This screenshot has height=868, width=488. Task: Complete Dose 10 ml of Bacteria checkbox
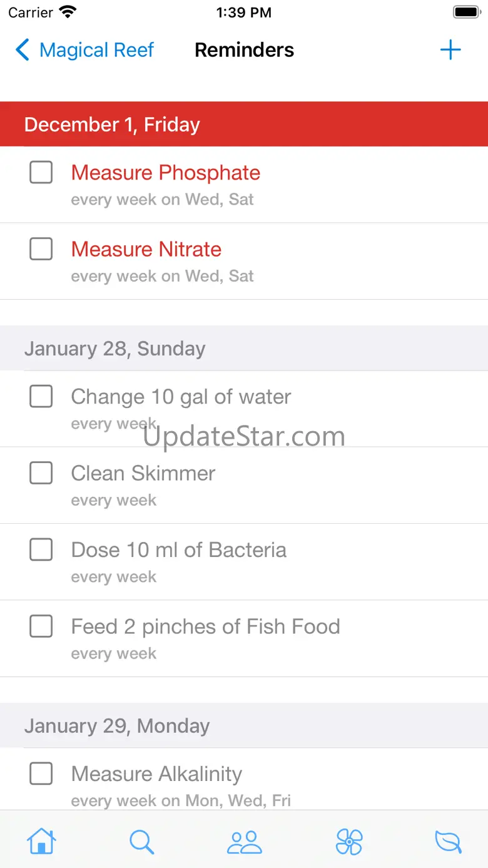41,549
